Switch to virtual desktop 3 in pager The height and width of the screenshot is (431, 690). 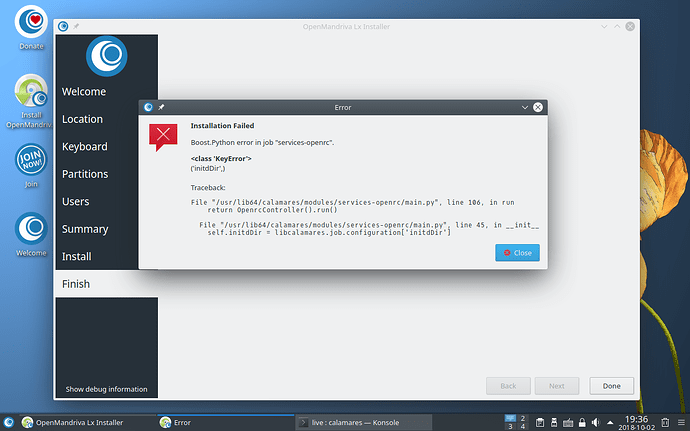coord(510,426)
